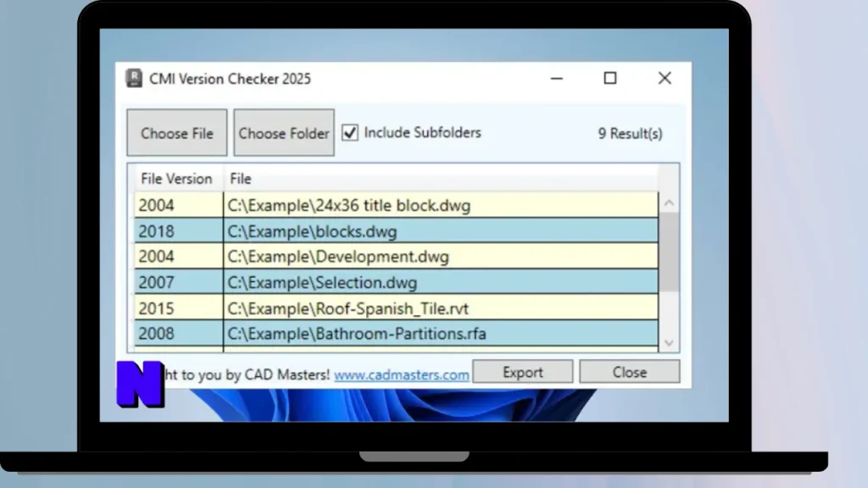Sort by the File column header
868x488 pixels.
(240, 179)
